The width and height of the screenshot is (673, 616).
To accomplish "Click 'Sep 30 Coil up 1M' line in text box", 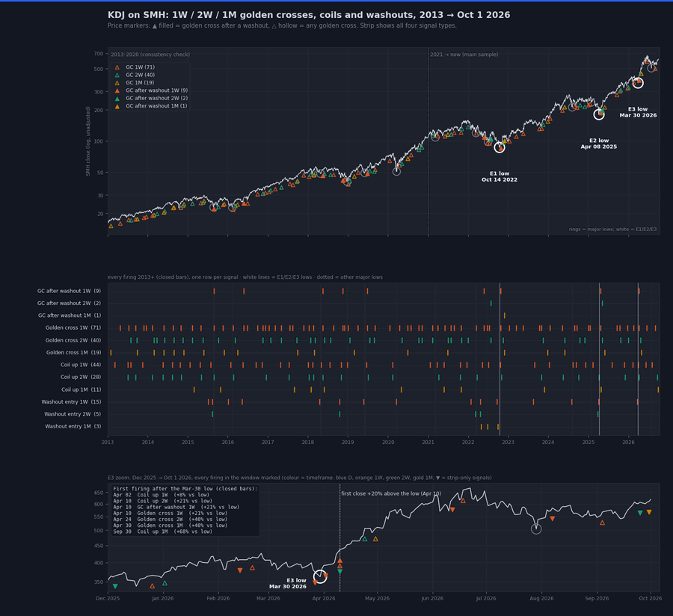I will 163,532.
